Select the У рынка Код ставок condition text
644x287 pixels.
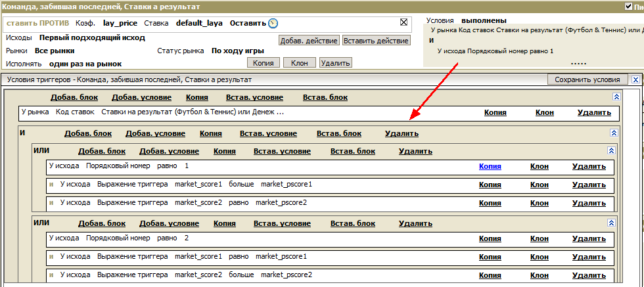click(x=152, y=112)
